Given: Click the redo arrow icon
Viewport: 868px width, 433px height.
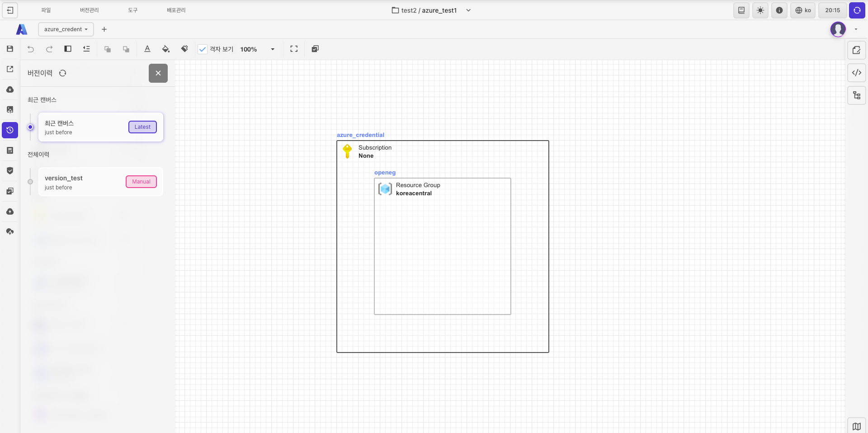Looking at the screenshot, I should 49,49.
